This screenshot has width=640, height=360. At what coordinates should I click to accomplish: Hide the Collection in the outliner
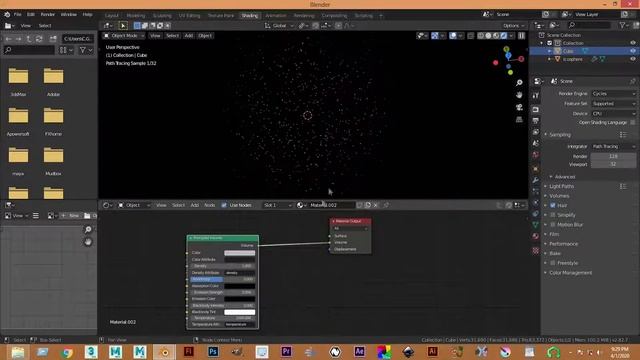point(633,43)
